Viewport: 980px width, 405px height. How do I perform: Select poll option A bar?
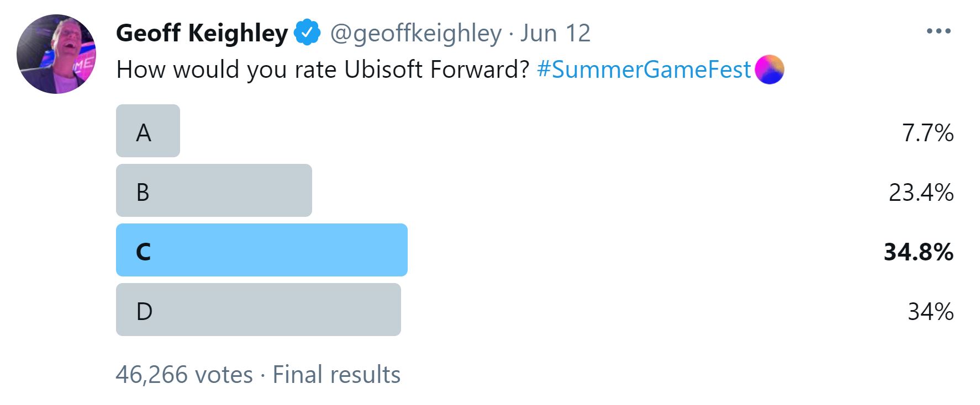[148, 131]
